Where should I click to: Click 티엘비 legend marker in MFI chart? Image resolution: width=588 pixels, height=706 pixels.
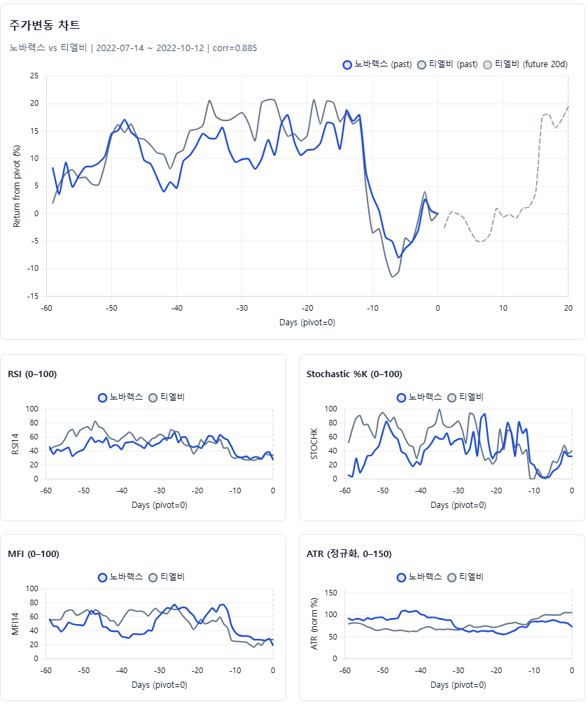(x=153, y=577)
